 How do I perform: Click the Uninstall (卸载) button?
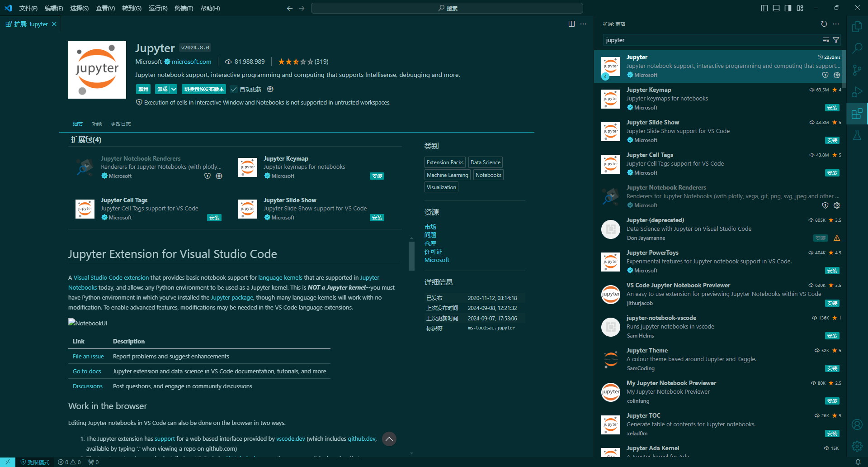click(162, 89)
